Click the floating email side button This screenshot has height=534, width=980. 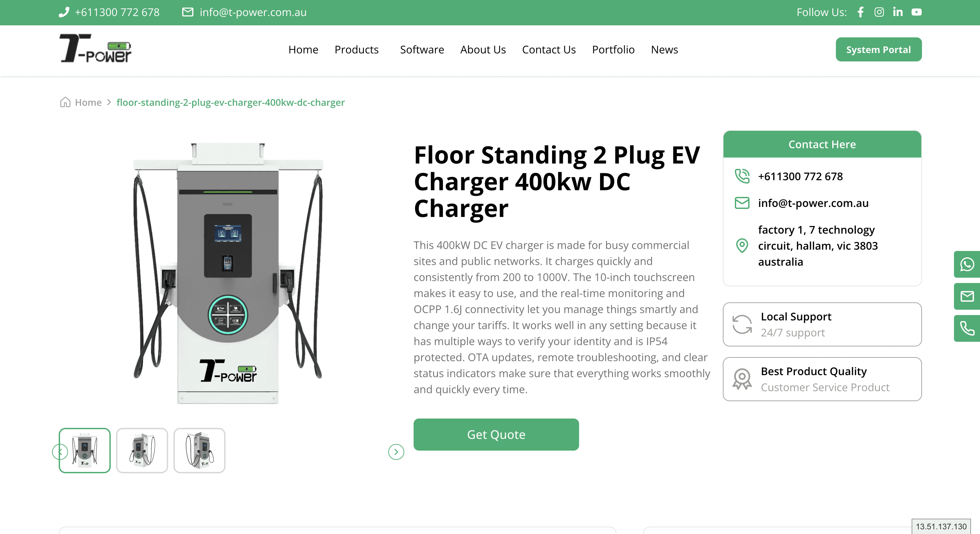[x=967, y=296]
